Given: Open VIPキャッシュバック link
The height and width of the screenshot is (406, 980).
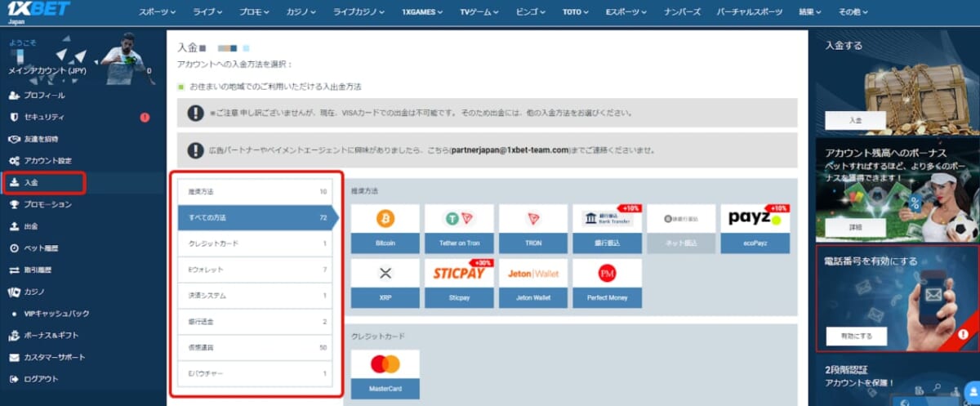Looking at the screenshot, I should pyautogui.click(x=57, y=314).
